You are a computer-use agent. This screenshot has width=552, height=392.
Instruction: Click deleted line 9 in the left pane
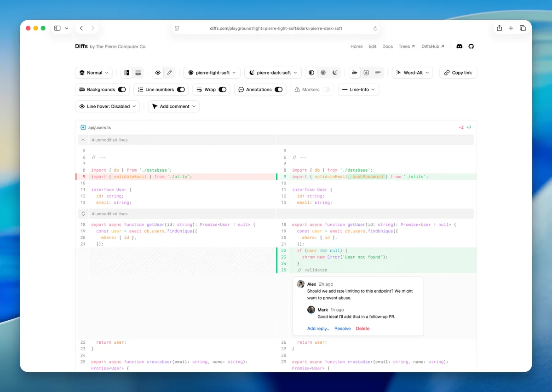pos(176,177)
